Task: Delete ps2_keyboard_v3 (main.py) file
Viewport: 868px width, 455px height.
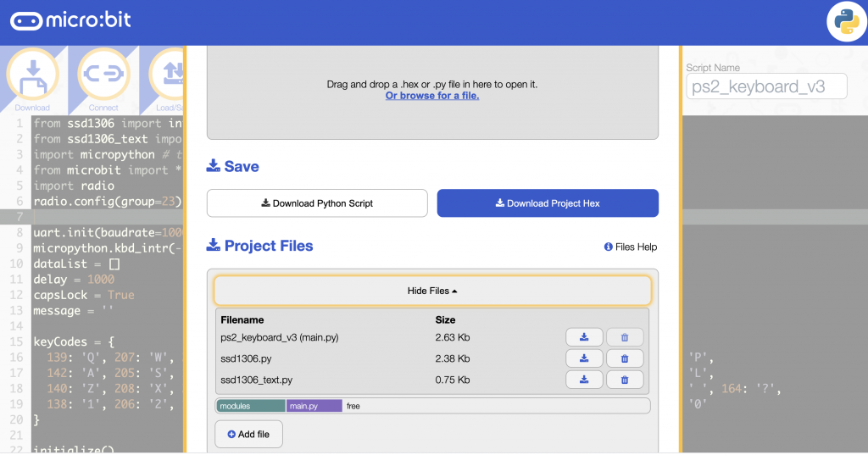Action: coord(625,337)
